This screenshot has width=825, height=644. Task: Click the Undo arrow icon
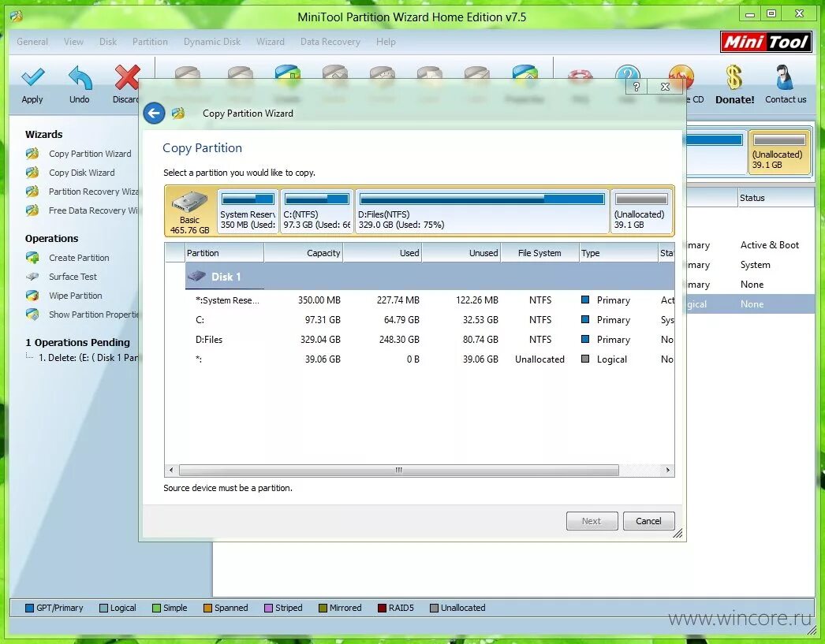pos(80,78)
